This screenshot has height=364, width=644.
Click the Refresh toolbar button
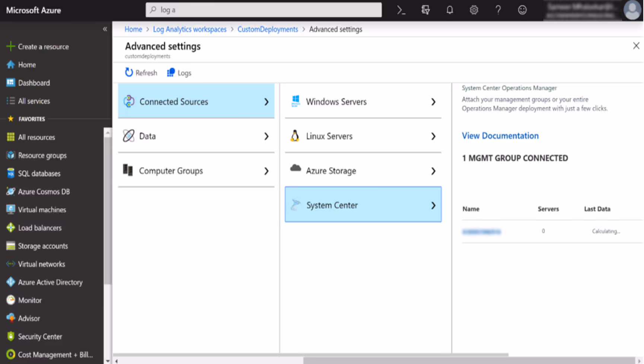tap(141, 73)
